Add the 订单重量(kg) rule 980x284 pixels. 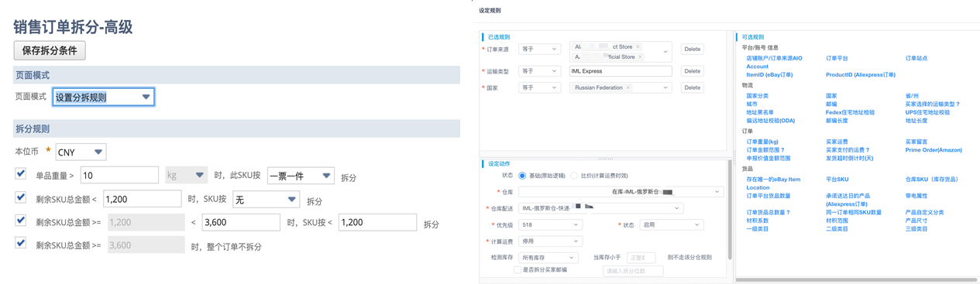762,142
